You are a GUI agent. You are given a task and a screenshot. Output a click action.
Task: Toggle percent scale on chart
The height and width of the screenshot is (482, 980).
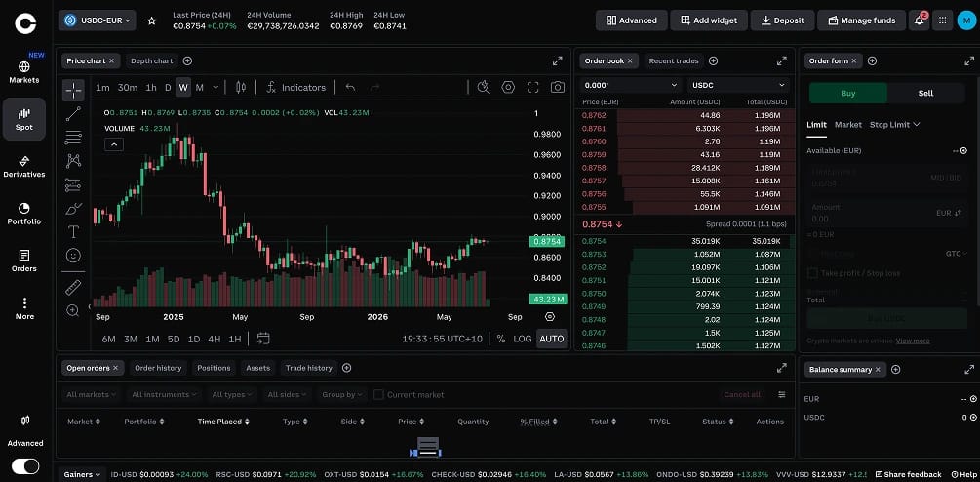501,339
